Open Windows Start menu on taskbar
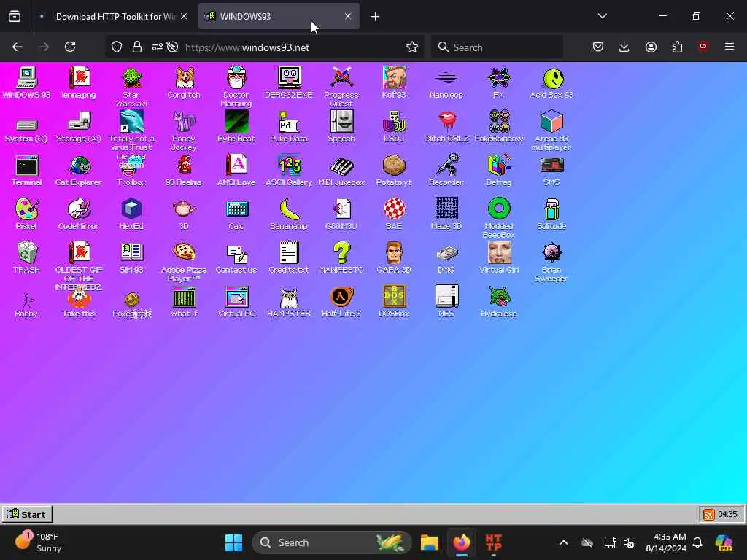 click(x=233, y=542)
